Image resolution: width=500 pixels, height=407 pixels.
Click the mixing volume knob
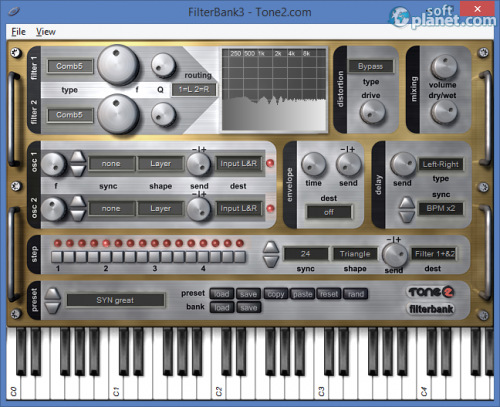pos(444,67)
